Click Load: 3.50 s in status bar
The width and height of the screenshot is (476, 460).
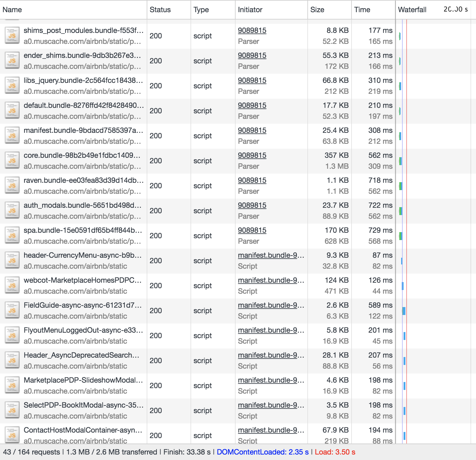coord(335,452)
